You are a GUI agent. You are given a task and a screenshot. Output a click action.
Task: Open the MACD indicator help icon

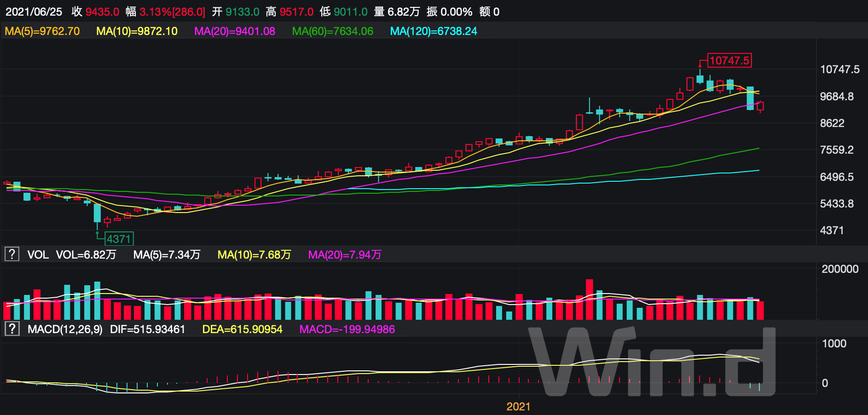click(x=11, y=329)
